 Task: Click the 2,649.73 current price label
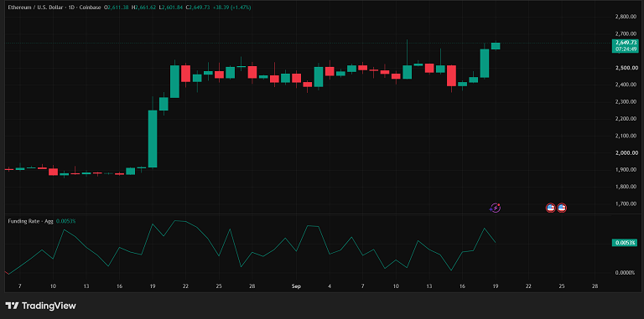click(626, 42)
